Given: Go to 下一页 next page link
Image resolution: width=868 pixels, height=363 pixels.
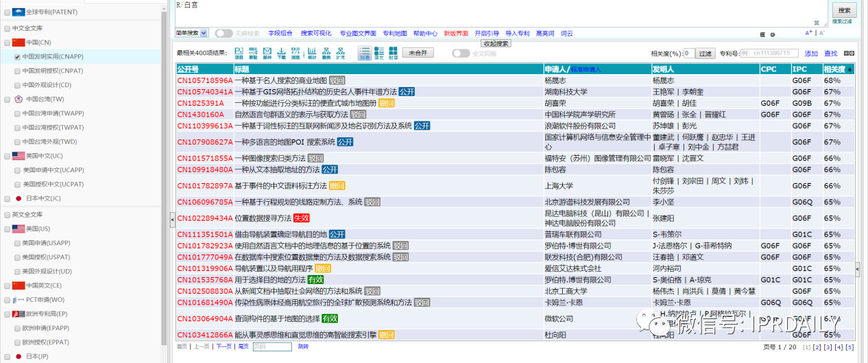Looking at the screenshot, I should [x=224, y=347].
